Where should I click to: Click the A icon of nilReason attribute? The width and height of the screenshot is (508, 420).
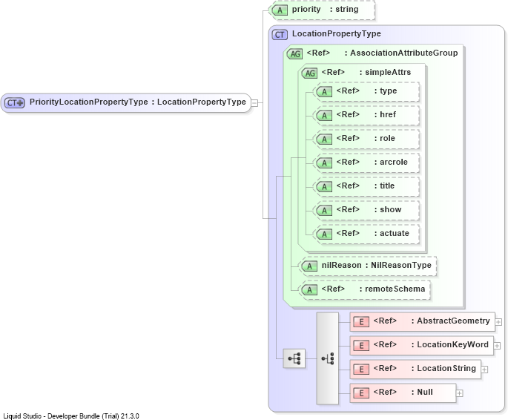309,266
